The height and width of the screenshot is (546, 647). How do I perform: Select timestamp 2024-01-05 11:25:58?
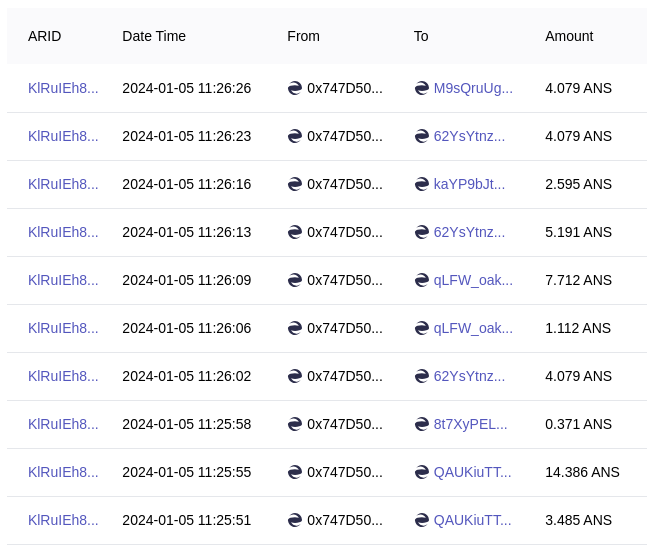(187, 424)
